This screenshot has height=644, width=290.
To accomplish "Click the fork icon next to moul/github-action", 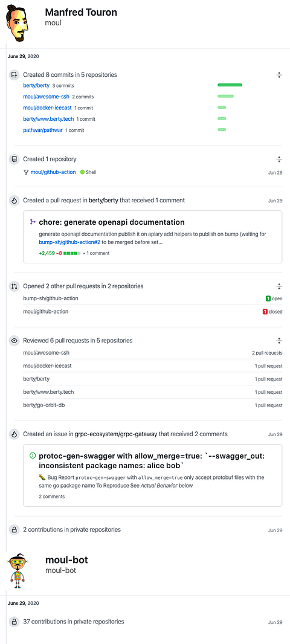I will tap(27, 173).
